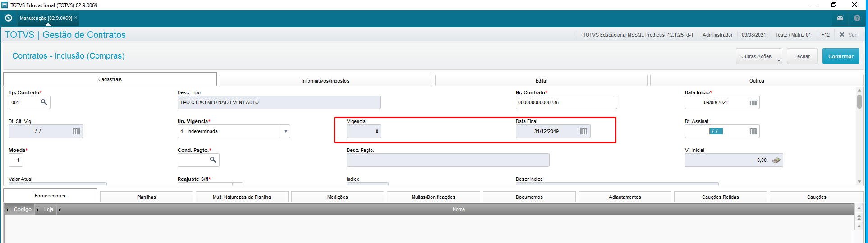Open the Cauções Retidas tab

(721, 197)
